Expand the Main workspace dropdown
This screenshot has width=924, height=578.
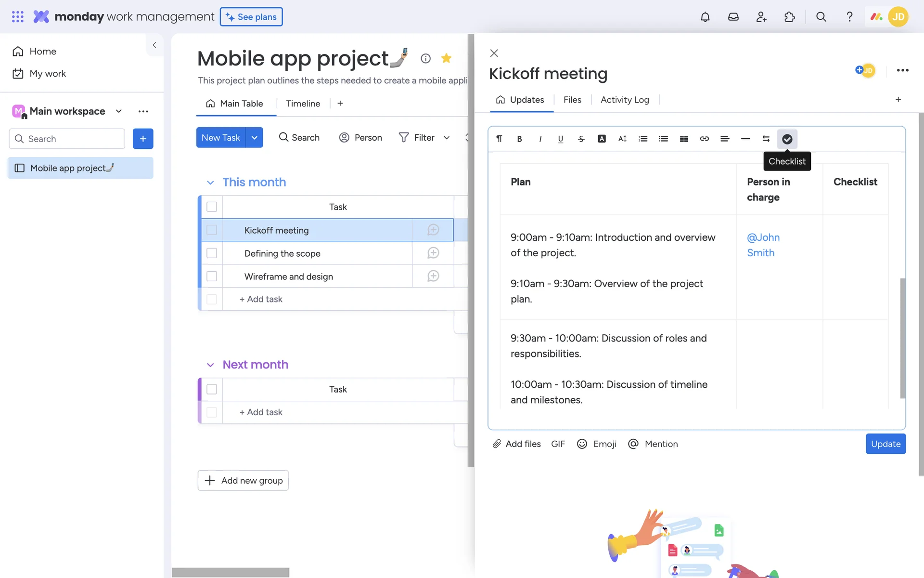(x=119, y=111)
